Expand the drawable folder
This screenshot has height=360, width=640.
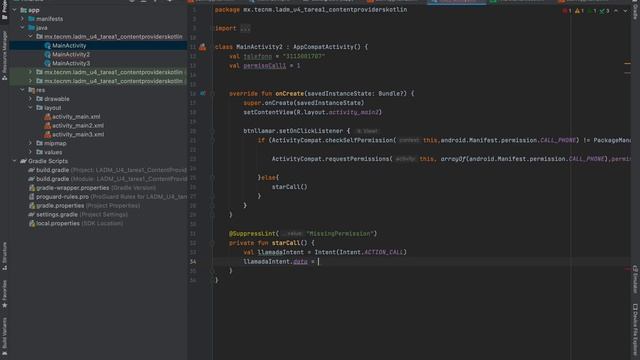click(x=30, y=99)
